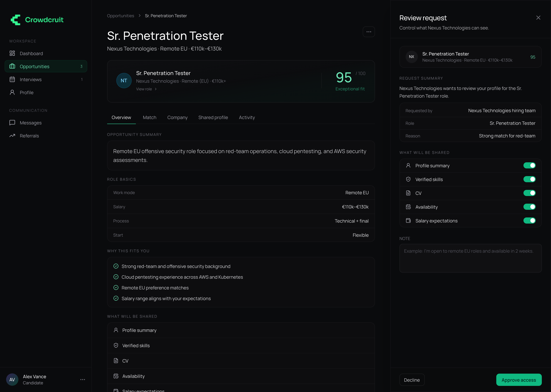
Task: Switch off Availability sharing
Action: [529, 207]
